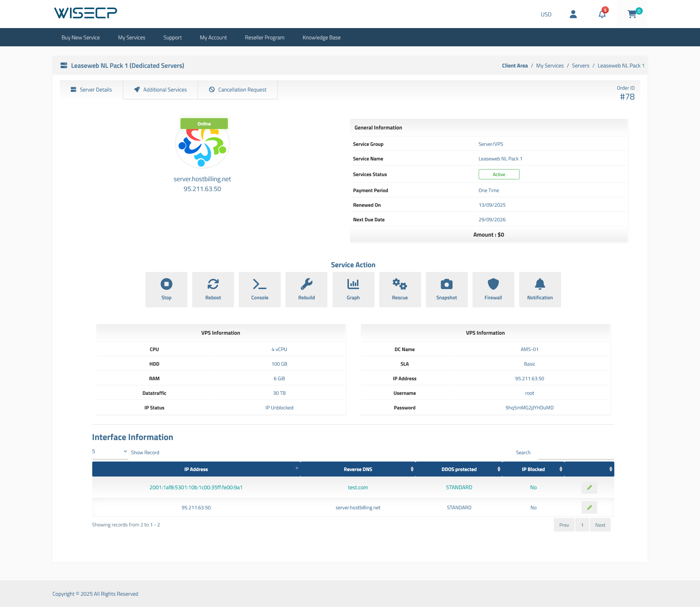This screenshot has width=700, height=607.
Task: Select page 1 in pagination
Action: tap(582, 525)
